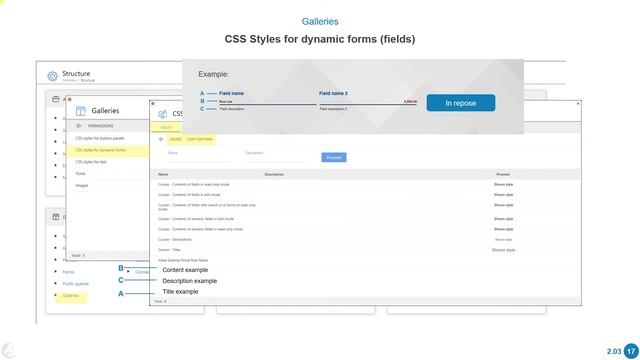Click the move icon beside CREATE

click(x=161, y=139)
